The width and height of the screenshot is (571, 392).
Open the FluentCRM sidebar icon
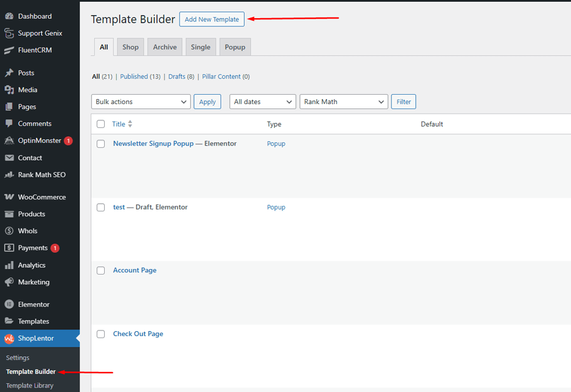(9, 50)
